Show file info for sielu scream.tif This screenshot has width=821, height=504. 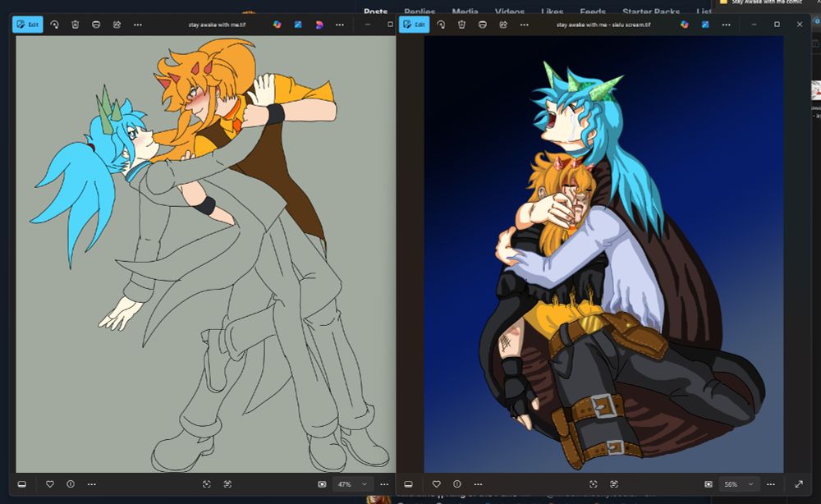coord(457,484)
